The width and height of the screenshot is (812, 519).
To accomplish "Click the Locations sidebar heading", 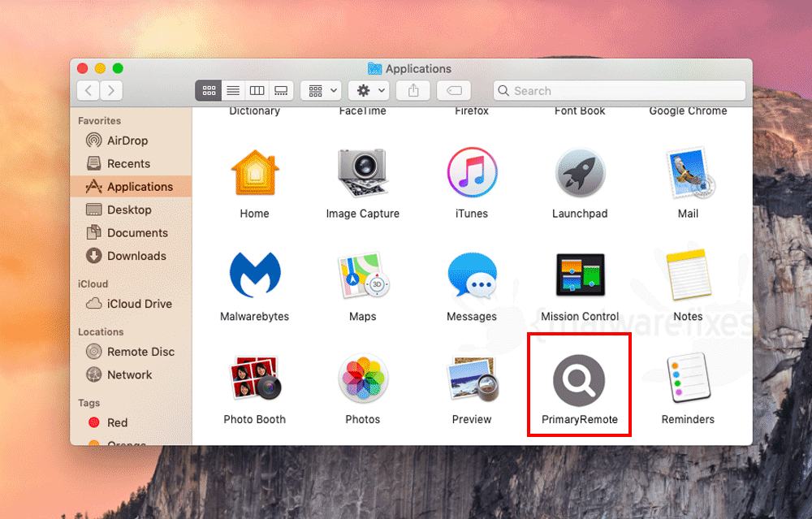I will pos(101,332).
